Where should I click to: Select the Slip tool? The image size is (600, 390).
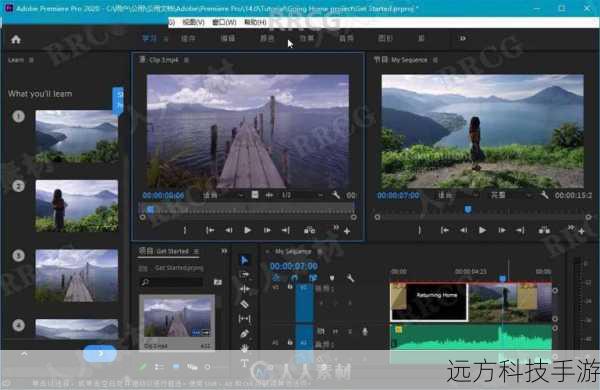click(245, 318)
